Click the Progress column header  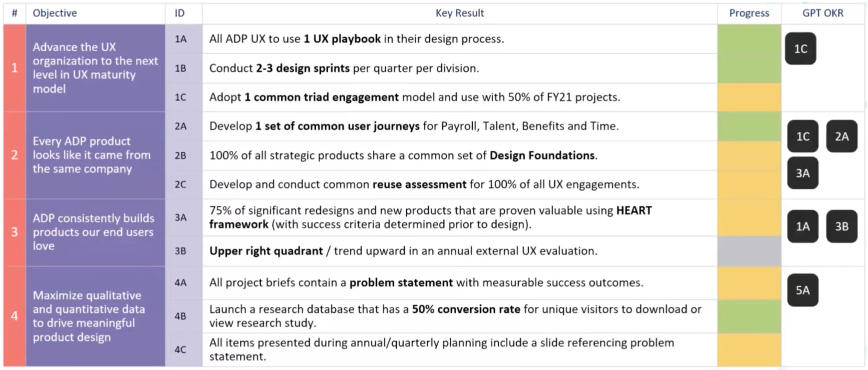749,13
